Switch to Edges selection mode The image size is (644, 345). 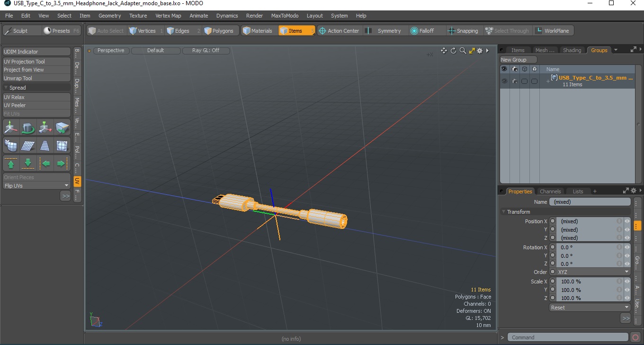(183, 31)
